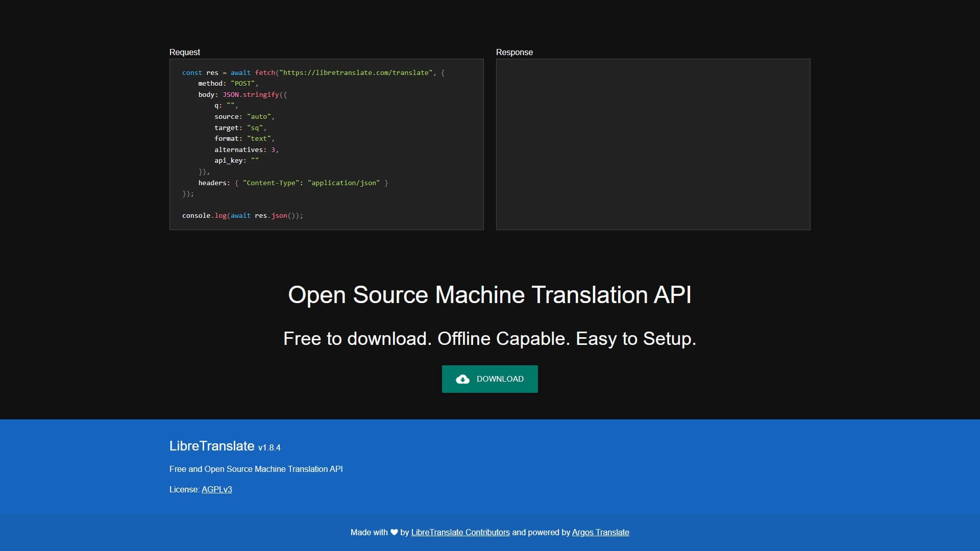Click inside the empty Response box

(x=653, y=144)
